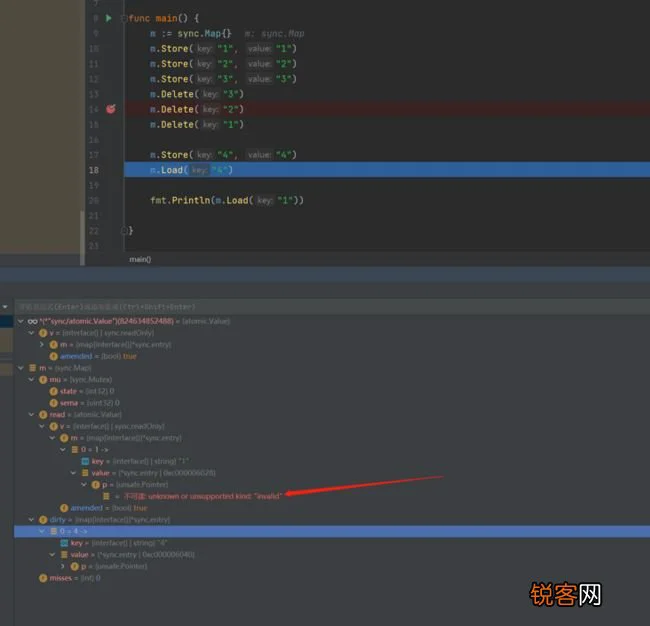Collapse the m = {sync.Map} variable node

(21, 368)
